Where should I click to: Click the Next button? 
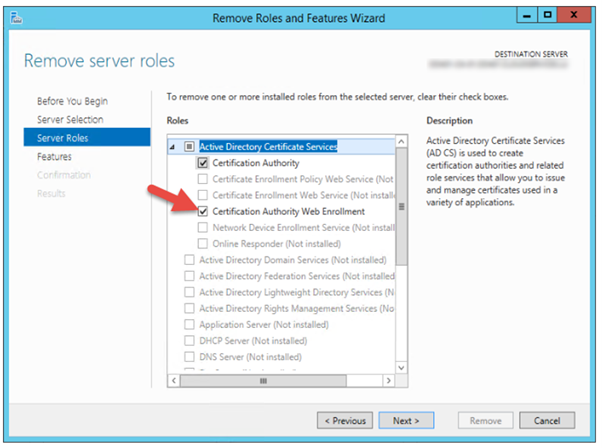pyautogui.click(x=406, y=421)
